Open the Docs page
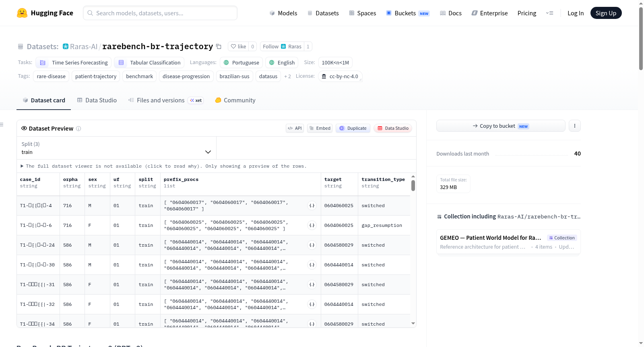The height and width of the screenshot is (347, 644). [x=450, y=13]
